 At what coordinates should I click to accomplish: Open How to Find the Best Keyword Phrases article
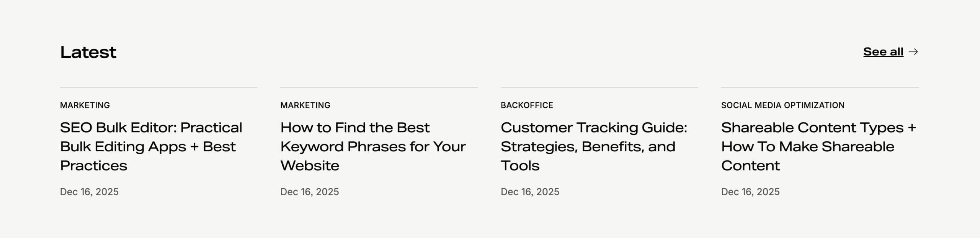point(373,146)
